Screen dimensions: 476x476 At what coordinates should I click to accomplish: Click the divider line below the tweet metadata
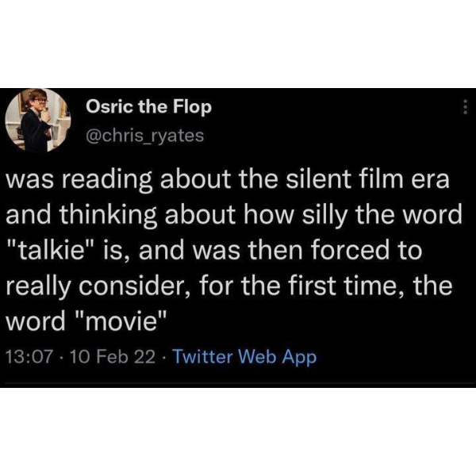click(x=238, y=384)
